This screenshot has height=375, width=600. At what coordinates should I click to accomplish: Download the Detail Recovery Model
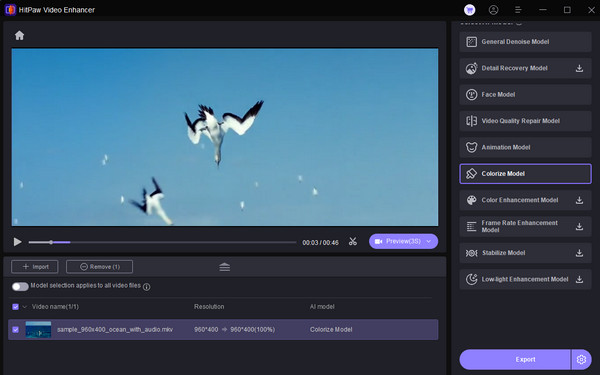tap(579, 68)
